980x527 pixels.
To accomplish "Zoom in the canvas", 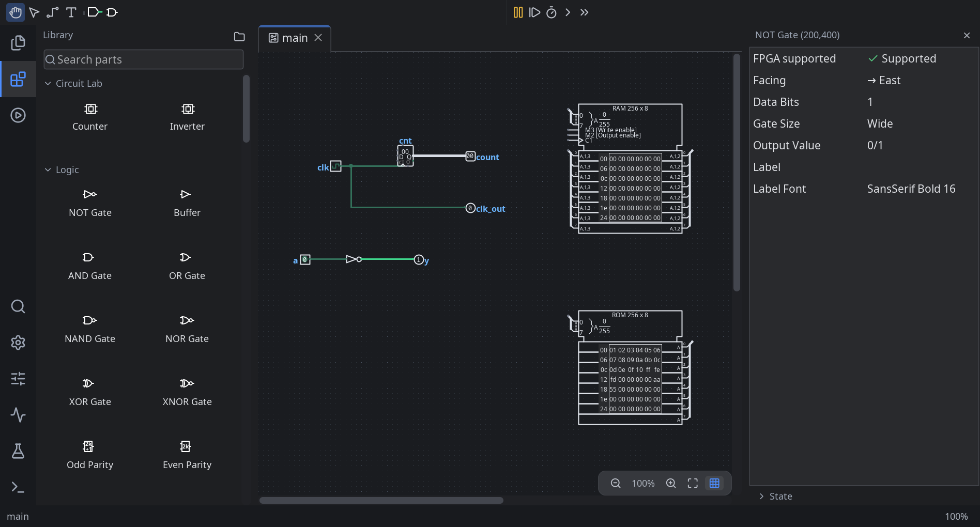I will point(671,483).
